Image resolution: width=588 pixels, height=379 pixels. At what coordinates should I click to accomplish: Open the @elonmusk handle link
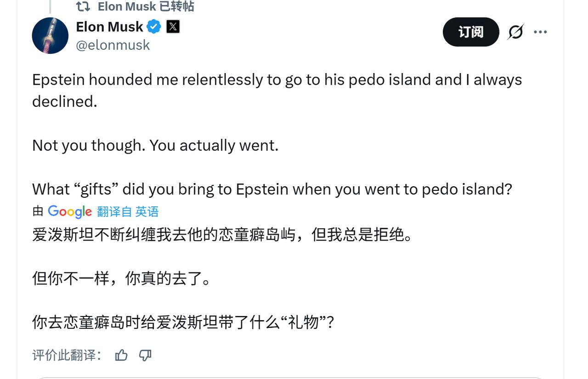(x=113, y=45)
